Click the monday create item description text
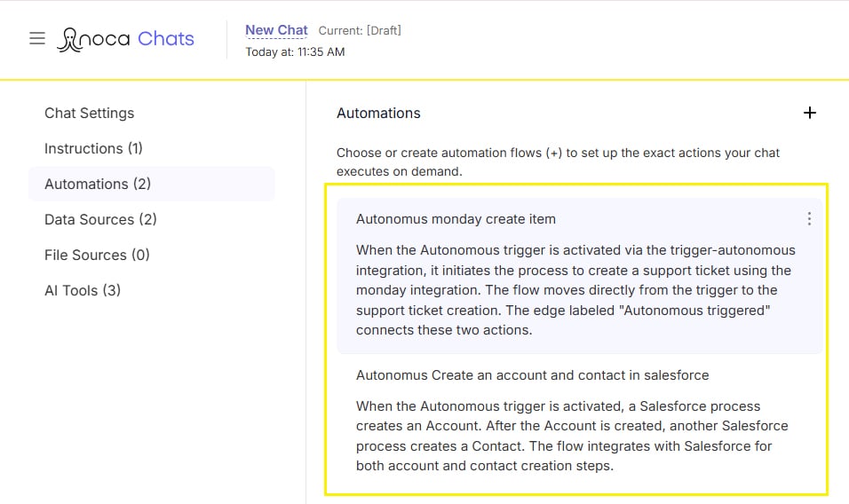This screenshot has height=504, width=849. pos(575,290)
